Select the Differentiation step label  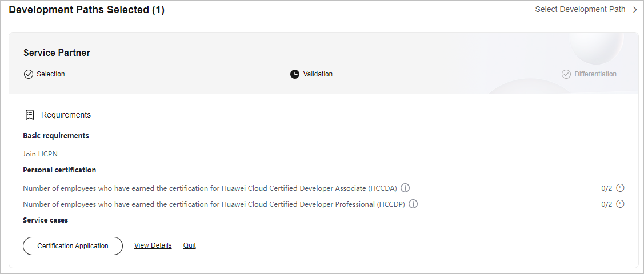[595, 74]
